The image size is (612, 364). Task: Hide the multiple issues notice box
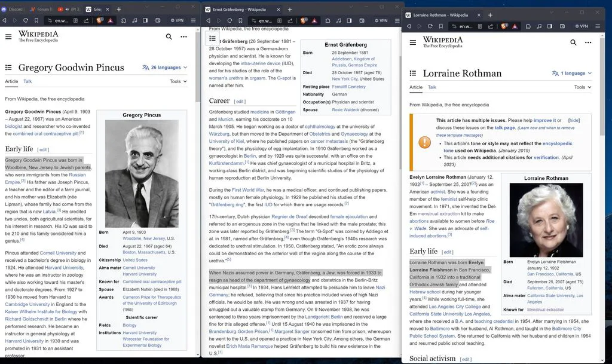(574, 121)
